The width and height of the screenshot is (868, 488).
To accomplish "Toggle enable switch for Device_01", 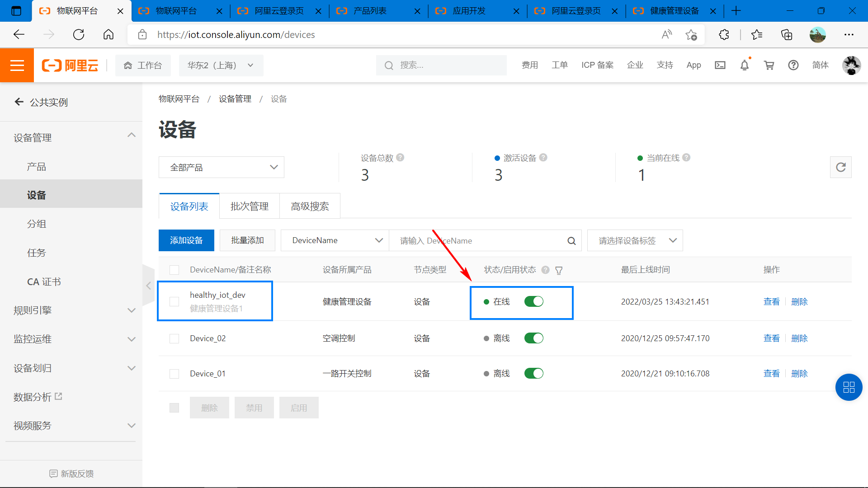I will click(534, 374).
